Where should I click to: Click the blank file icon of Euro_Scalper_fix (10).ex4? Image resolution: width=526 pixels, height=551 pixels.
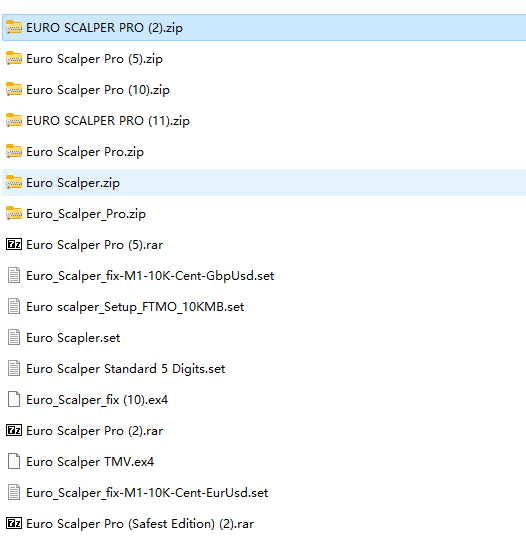click(x=14, y=399)
